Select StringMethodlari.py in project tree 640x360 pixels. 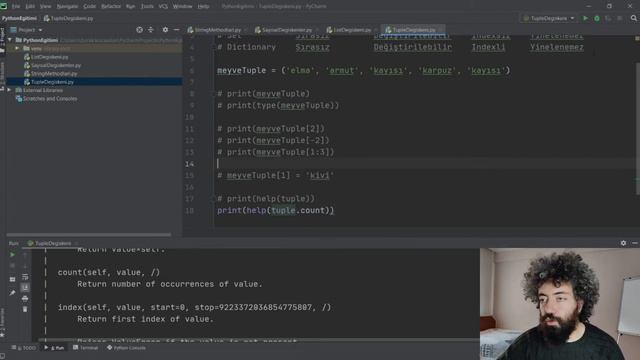point(54,73)
